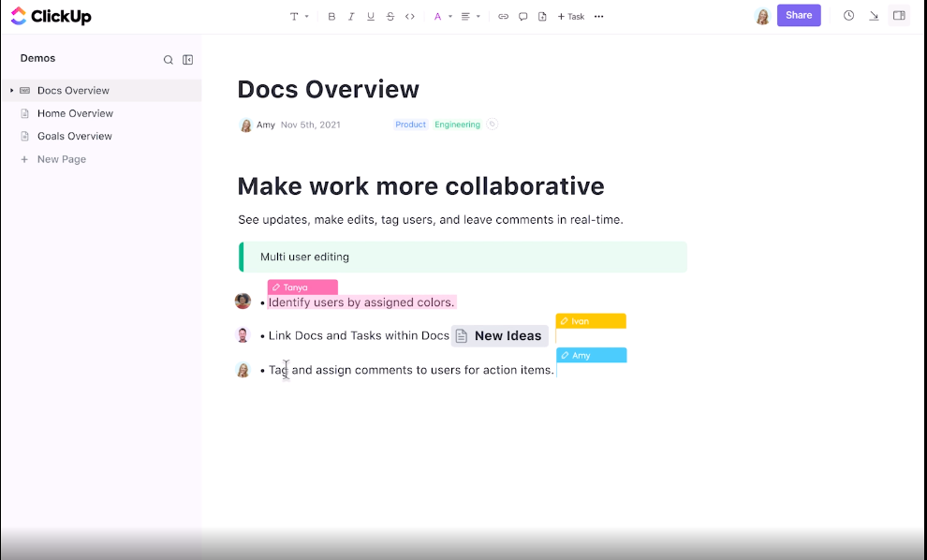Click the pink Tanya cursor label
The image size is (927, 560).
click(302, 287)
